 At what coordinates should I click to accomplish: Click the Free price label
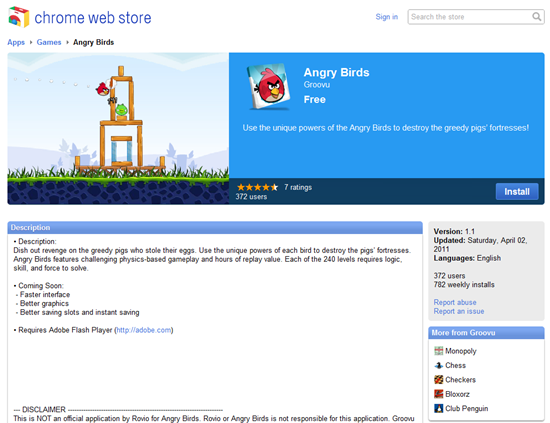point(315,99)
